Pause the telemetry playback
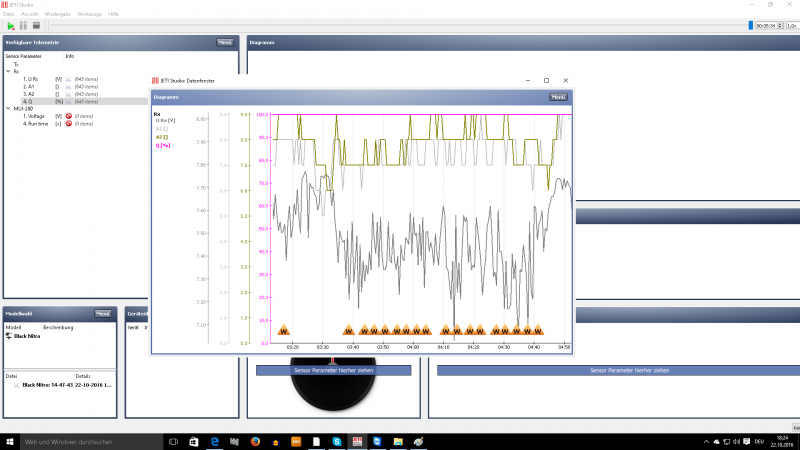This screenshot has height=450, width=800. pos(23,26)
